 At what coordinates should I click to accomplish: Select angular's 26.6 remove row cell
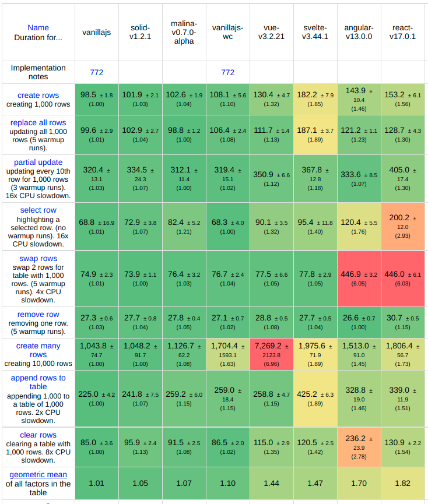point(359,322)
